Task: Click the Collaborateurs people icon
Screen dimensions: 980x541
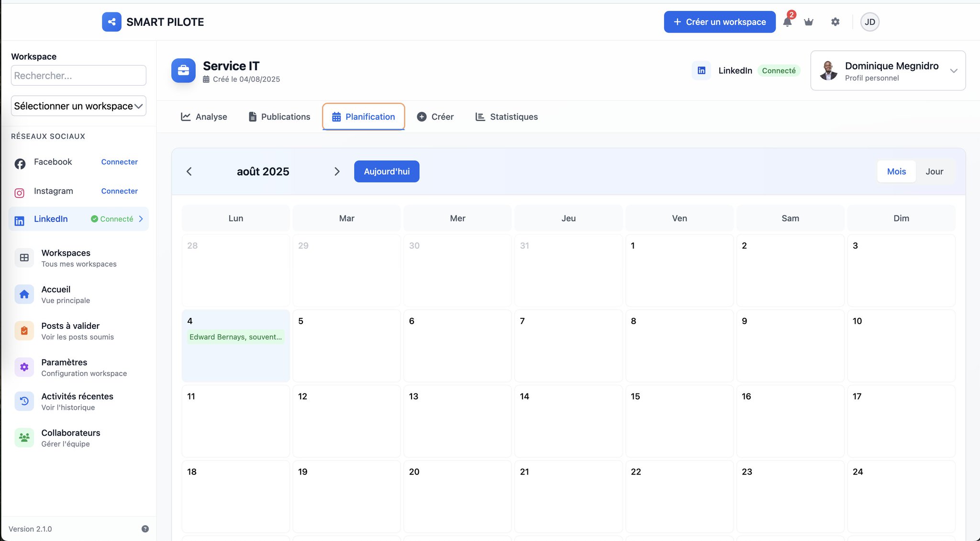Action: click(24, 438)
